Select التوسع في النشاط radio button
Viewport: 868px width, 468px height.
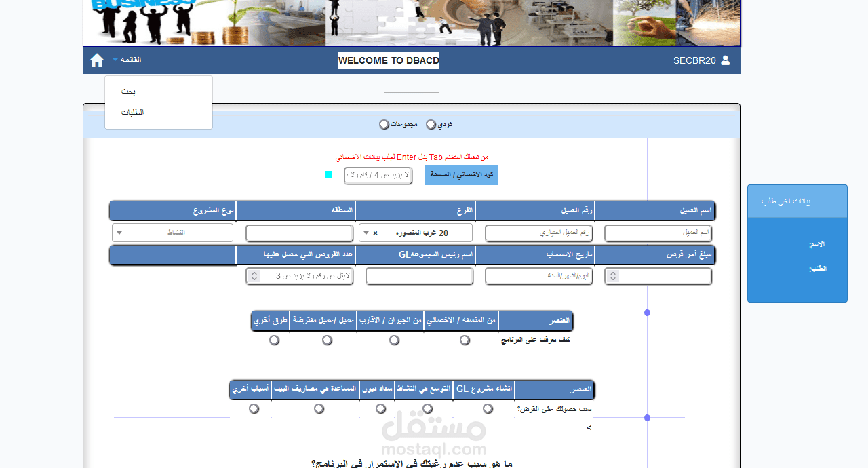tap(428, 408)
